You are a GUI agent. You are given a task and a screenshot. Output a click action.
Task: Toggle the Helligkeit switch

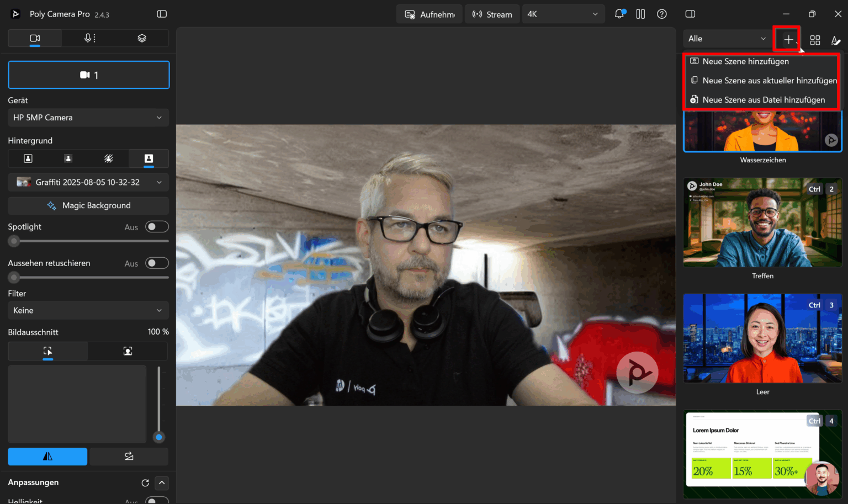(x=157, y=501)
